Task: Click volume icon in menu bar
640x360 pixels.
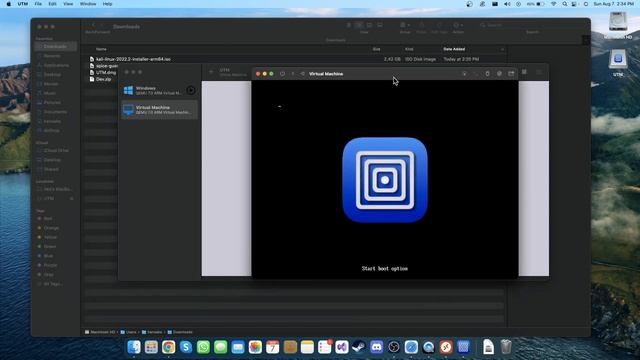Action: click(x=507, y=4)
